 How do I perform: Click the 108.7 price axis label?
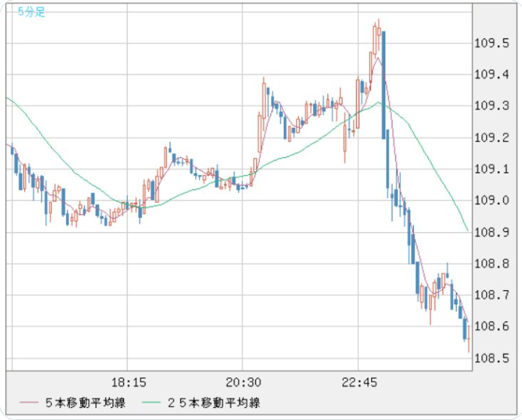493,295
